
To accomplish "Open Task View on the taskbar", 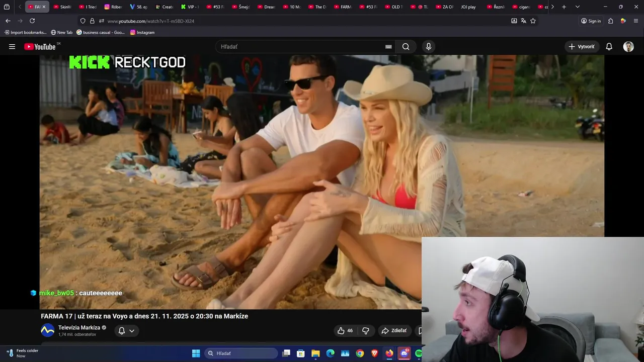I will click(x=286, y=353).
